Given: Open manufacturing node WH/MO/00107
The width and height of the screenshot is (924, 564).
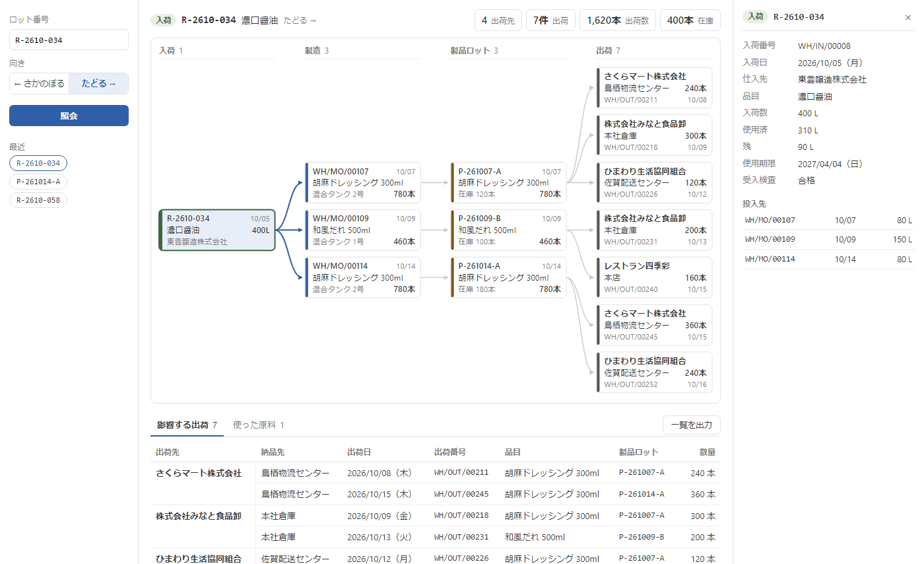Looking at the screenshot, I should tap(363, 183).
